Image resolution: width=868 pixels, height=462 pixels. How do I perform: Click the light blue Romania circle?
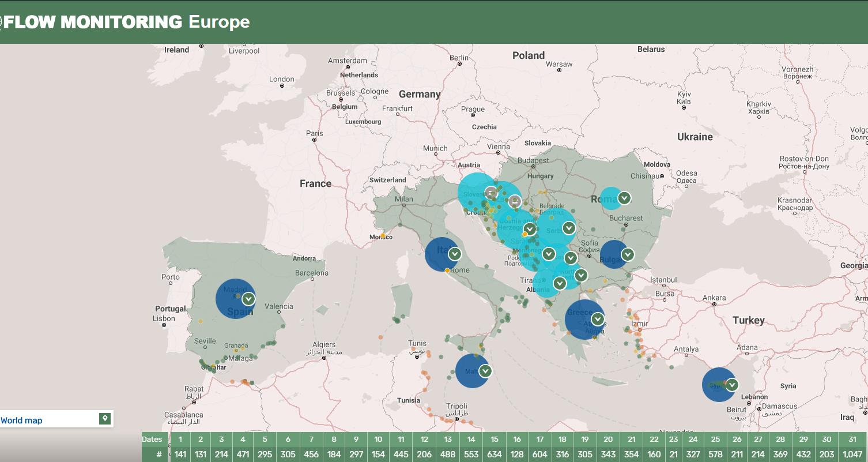tap(611, 198)
